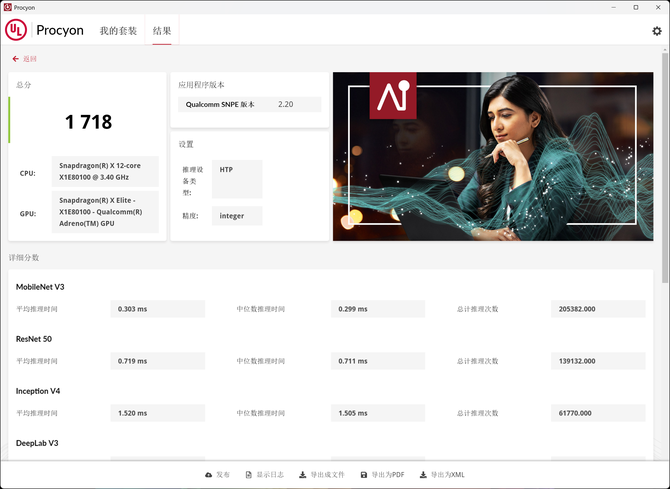Click the back arrow icon
Screen dimensions: 670x489
[x=15, y=59]
